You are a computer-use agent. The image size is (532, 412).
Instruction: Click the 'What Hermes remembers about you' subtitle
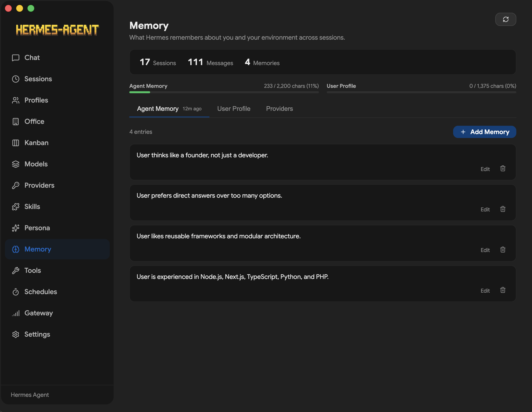coord(237,38)
